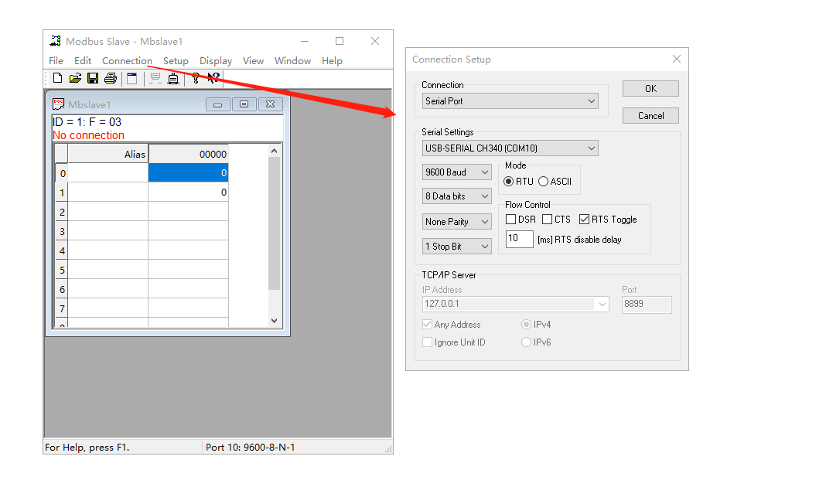This screenshot has height=504, width=826.
Task: Click the new window toolbar icon
Action: pos(132,78)
